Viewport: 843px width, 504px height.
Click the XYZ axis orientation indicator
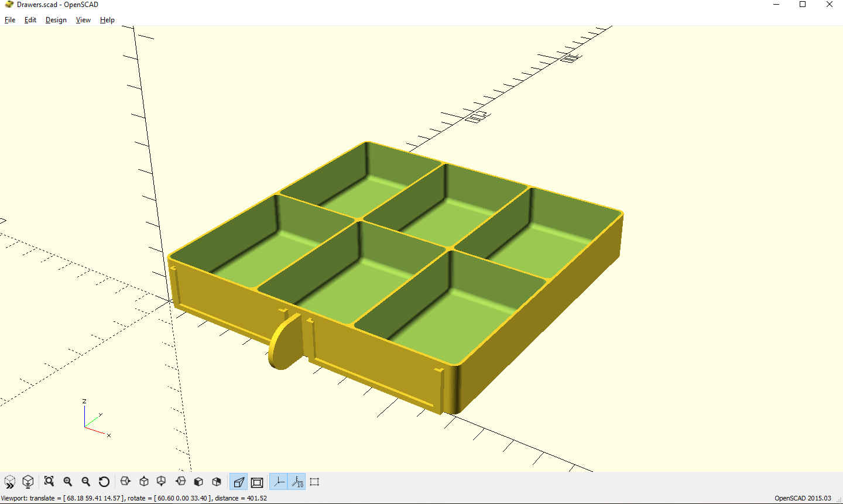95,419
